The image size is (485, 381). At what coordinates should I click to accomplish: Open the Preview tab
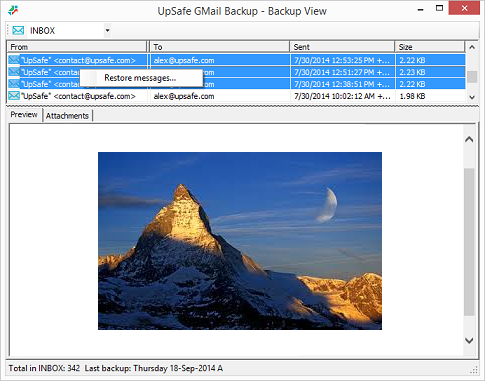(24, 115)
